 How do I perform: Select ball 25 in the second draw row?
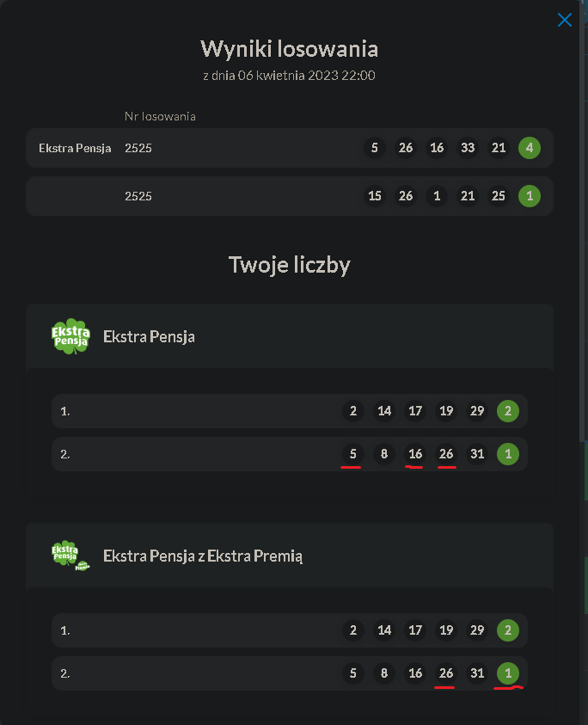click(x=499, y=196)
